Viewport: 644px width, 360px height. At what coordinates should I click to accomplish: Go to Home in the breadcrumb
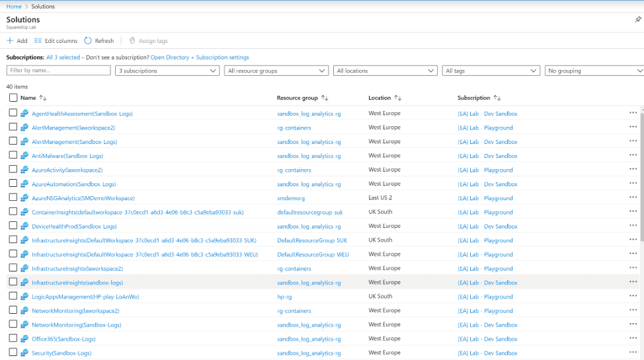pyautogui.click(x=13, y=6)
